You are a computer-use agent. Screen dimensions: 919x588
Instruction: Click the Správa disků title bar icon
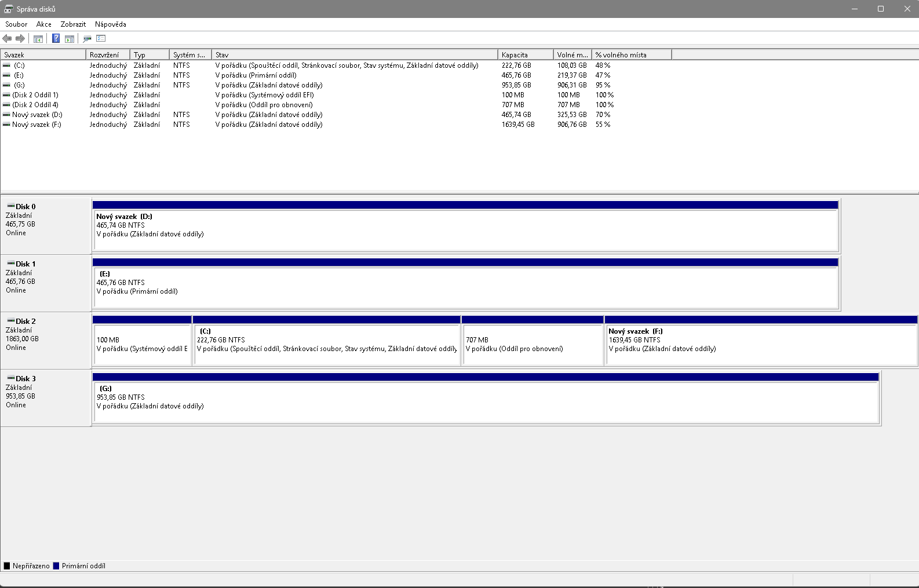point(8,9)
